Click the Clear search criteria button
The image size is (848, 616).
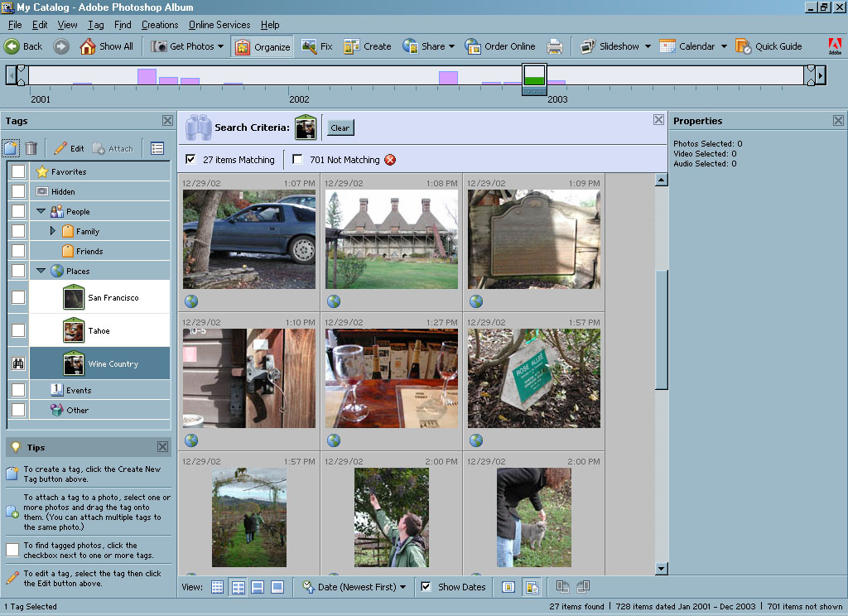coord(340,128)
